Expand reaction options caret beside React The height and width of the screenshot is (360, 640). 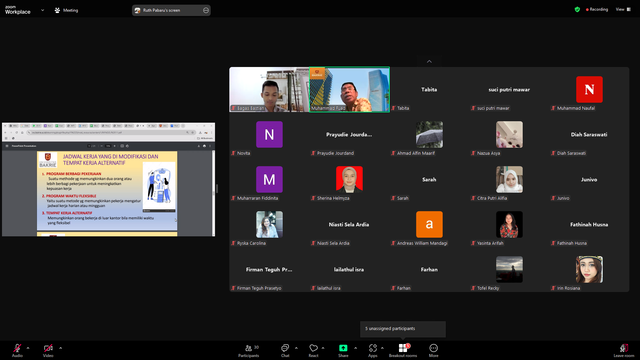coord(323,348)
